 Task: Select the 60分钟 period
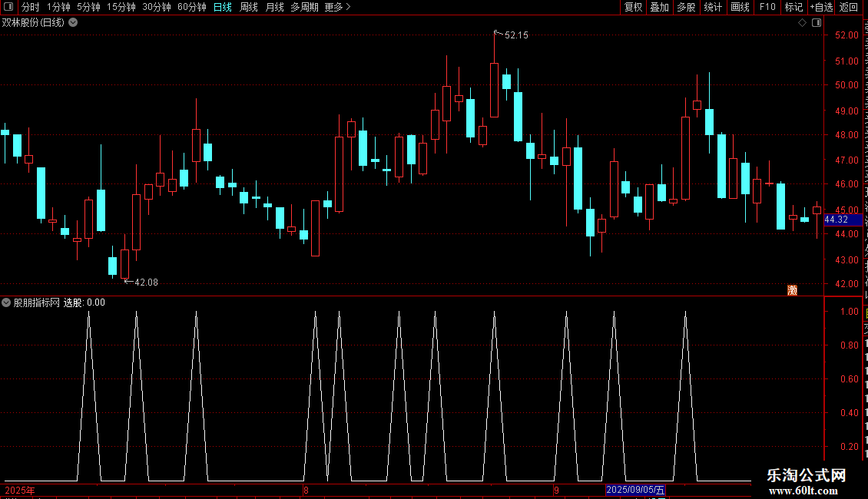191,7
